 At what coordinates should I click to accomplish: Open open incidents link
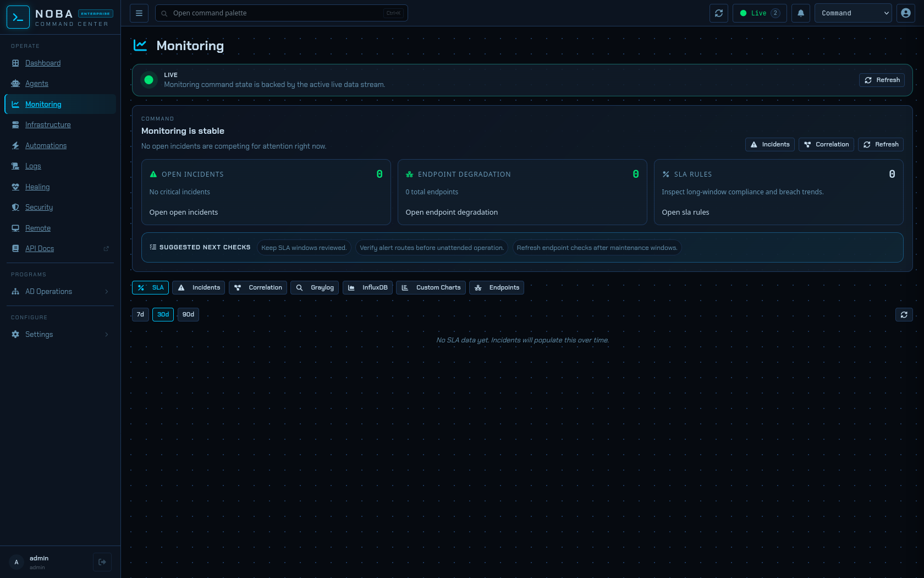coord(184,212)
